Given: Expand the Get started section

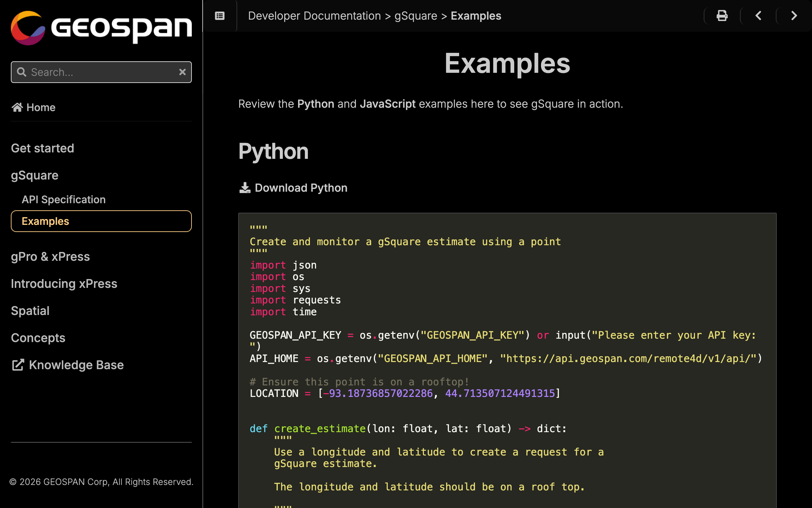Looking at the screenshot, I should (x=43, y=148).
